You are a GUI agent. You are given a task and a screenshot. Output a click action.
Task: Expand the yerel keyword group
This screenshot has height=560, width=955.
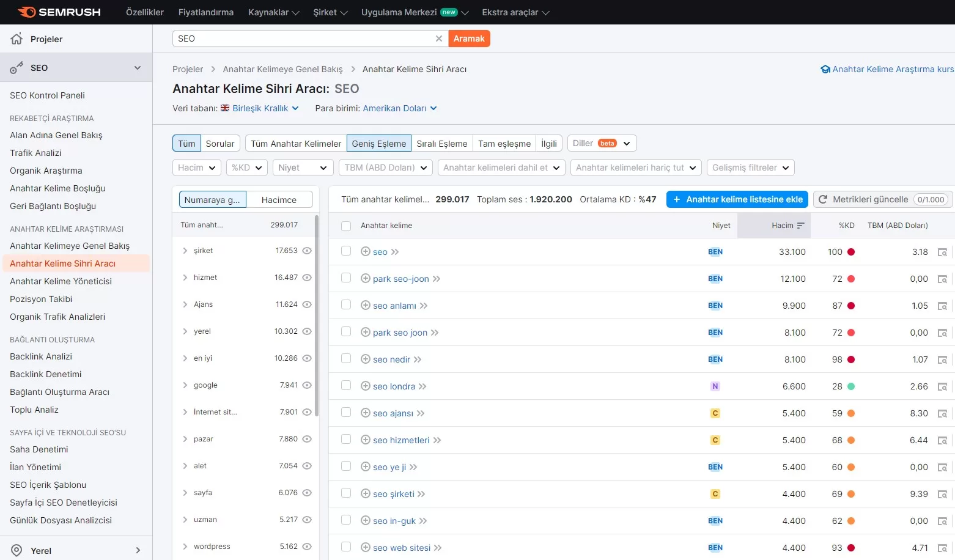(x=185, y=331)
